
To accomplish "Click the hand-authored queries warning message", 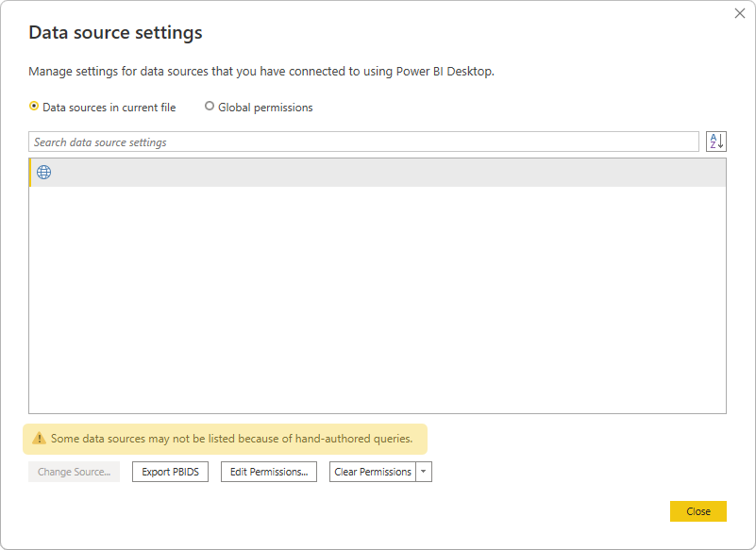I will coord(231,439).
